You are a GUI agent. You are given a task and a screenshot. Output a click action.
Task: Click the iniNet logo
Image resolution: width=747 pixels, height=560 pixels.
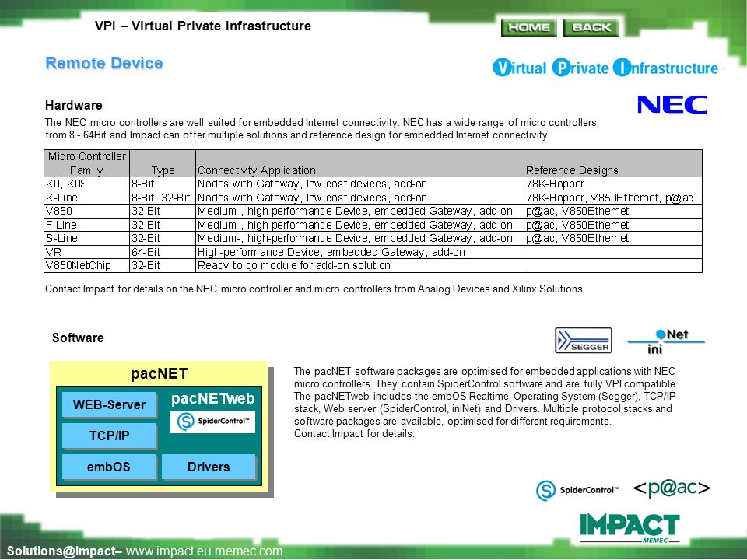666,341
